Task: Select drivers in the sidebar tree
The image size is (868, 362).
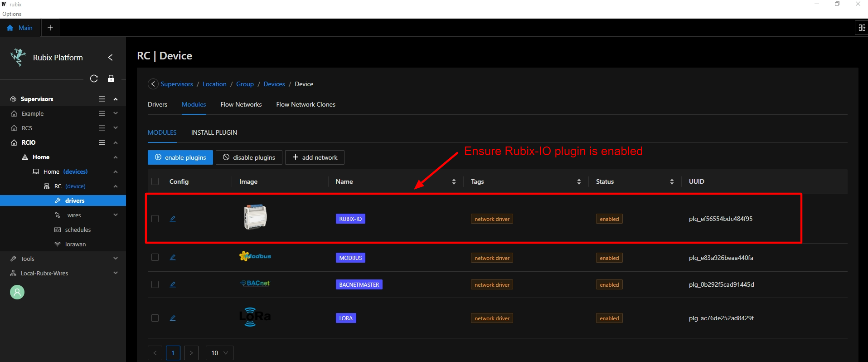Action: pyautogui.click(x=63, y=201)
